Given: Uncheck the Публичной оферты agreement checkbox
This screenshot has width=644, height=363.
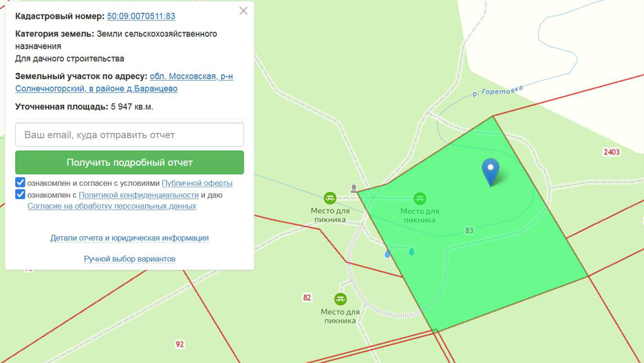Looking at the screenshot, I should click(x=21, y=183).
